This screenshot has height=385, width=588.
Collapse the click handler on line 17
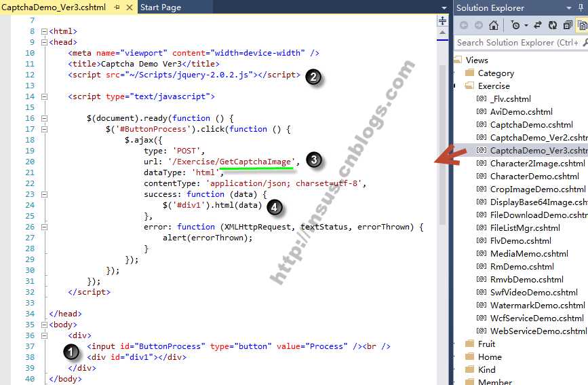tap(44, 130)
